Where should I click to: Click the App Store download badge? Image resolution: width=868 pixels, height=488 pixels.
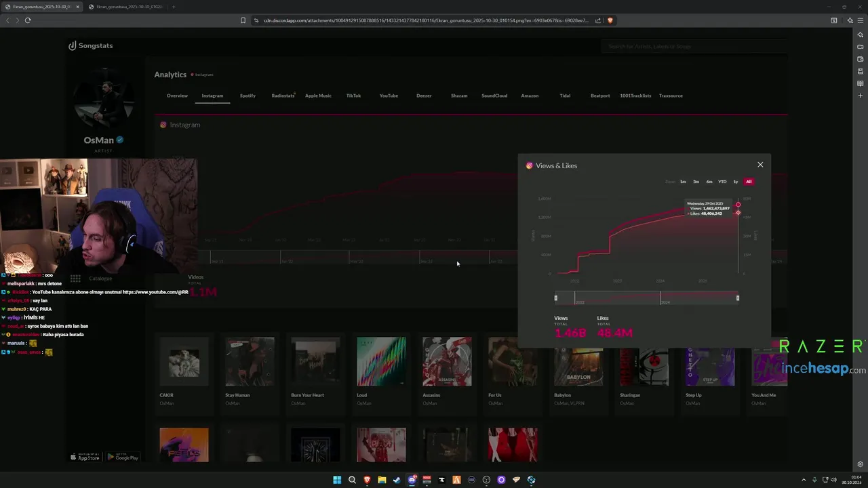[x=85, y=457]
